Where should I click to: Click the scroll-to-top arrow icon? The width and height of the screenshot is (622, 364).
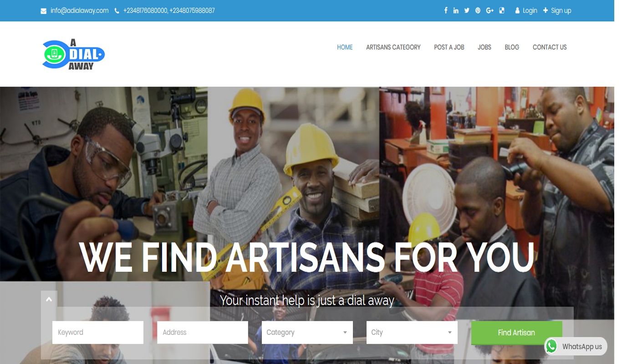click(49, 299)
